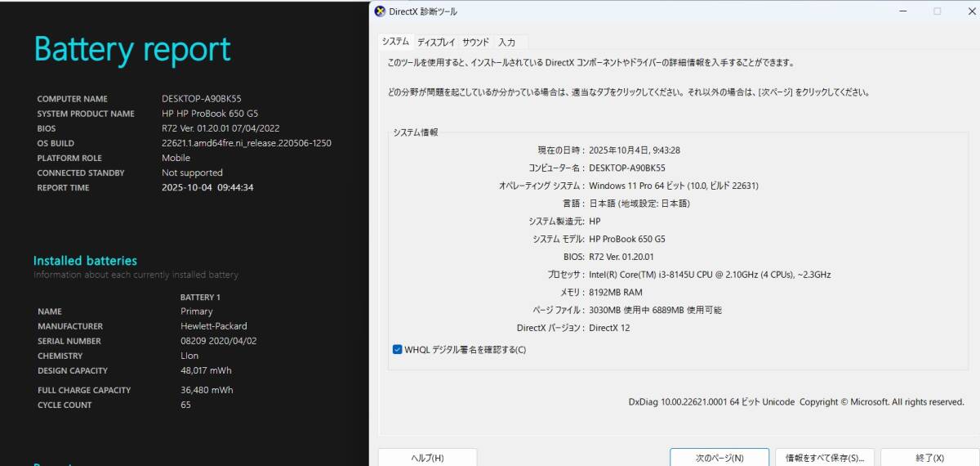Click the COMPUTER NAME label in Battery report
980x466 pixels.
pos(72,99)
